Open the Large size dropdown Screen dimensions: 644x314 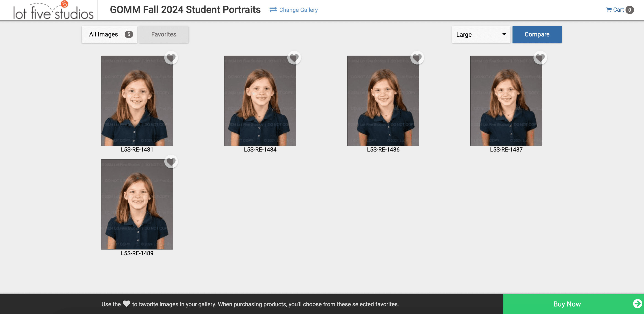481,34
